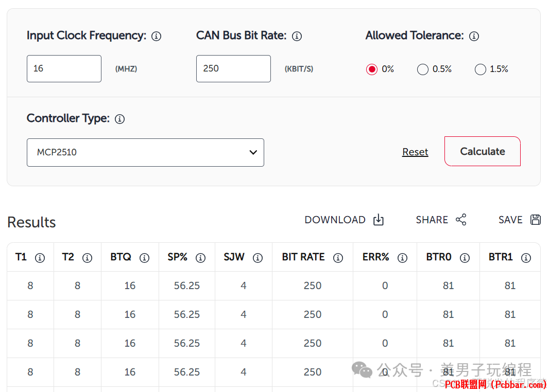Click the "SJW" column header text
The image size is (549, 392).
click(234, 257)
